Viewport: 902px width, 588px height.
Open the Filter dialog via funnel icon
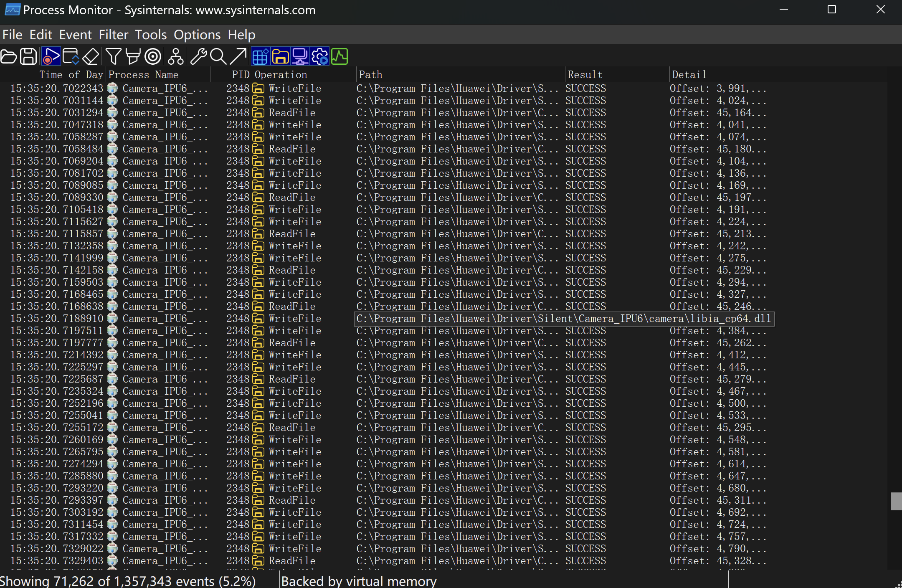113,56
